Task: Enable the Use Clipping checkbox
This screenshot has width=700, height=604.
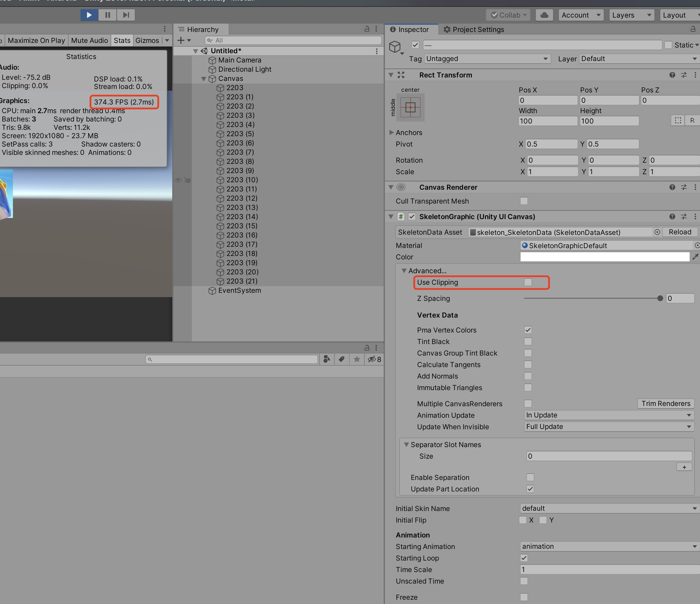Action: pos(529,282)
